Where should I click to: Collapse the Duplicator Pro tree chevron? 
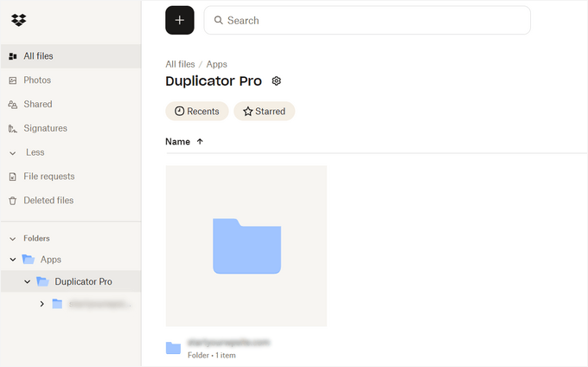coord(28,281)
